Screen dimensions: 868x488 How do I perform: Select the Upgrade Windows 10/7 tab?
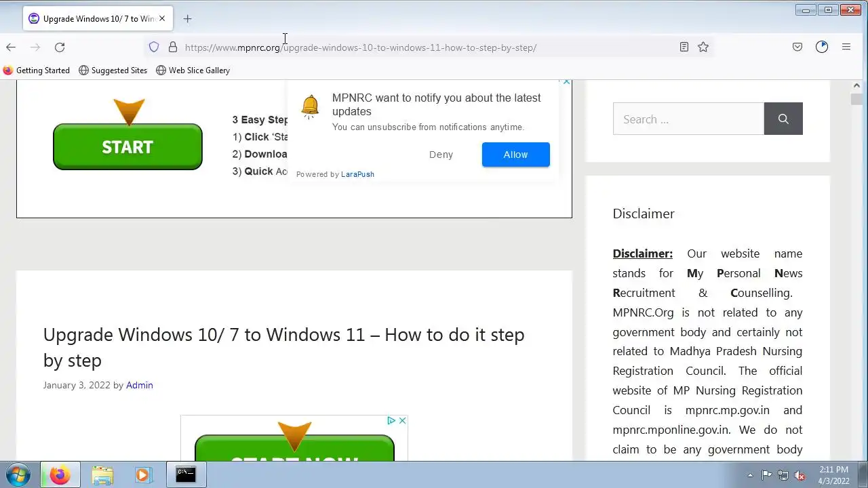[x=98, y=18]
